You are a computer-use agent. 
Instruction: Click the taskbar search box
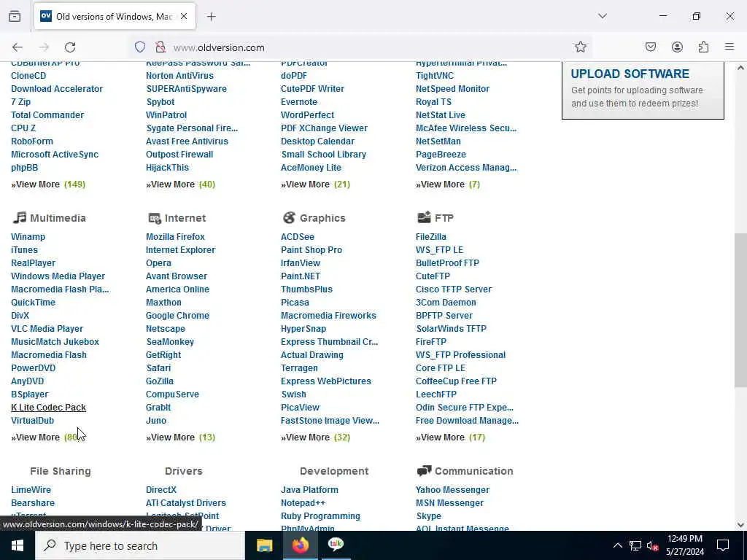(x=140, y=545)
